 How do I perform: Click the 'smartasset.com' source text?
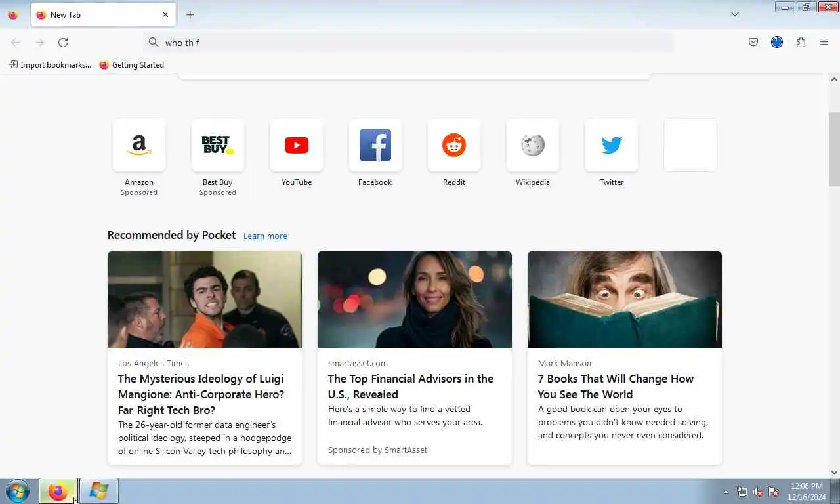coord(358,363)
